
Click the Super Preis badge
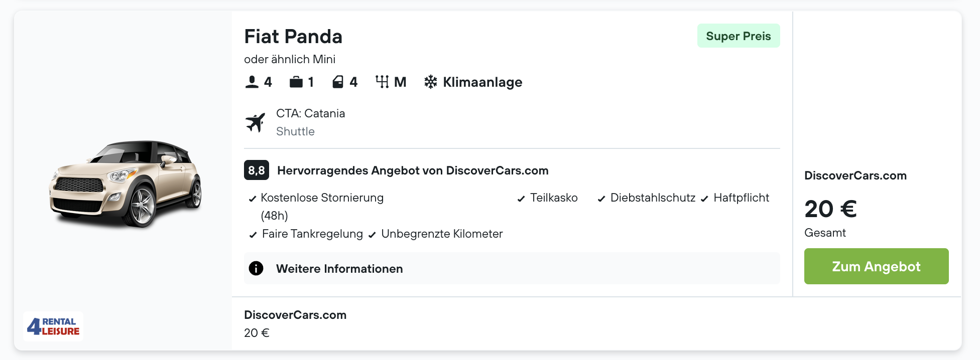[x=738, y=36]
